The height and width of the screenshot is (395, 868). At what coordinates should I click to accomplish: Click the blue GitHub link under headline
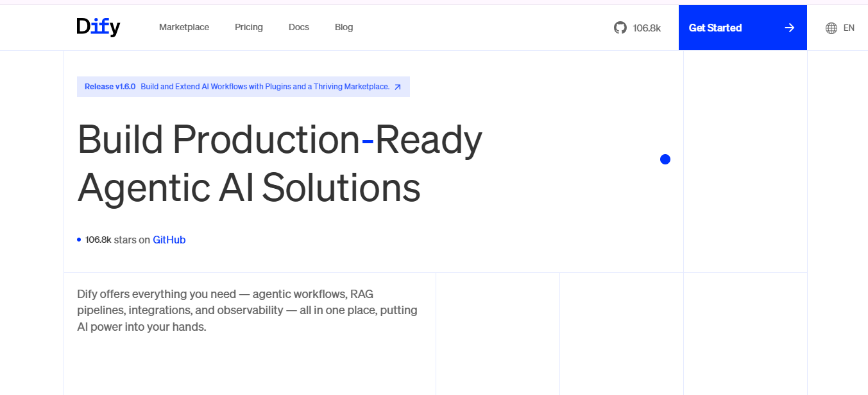click(x=169, y=240)
